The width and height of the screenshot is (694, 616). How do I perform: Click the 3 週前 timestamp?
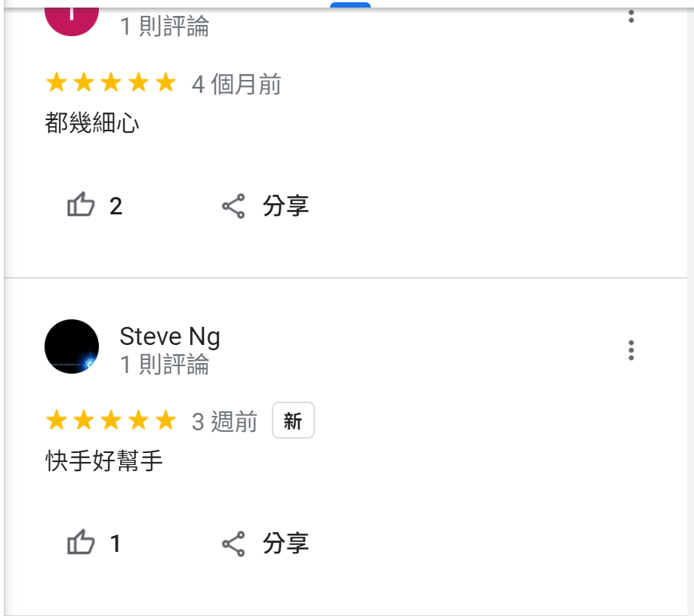(x=224, y=420)
